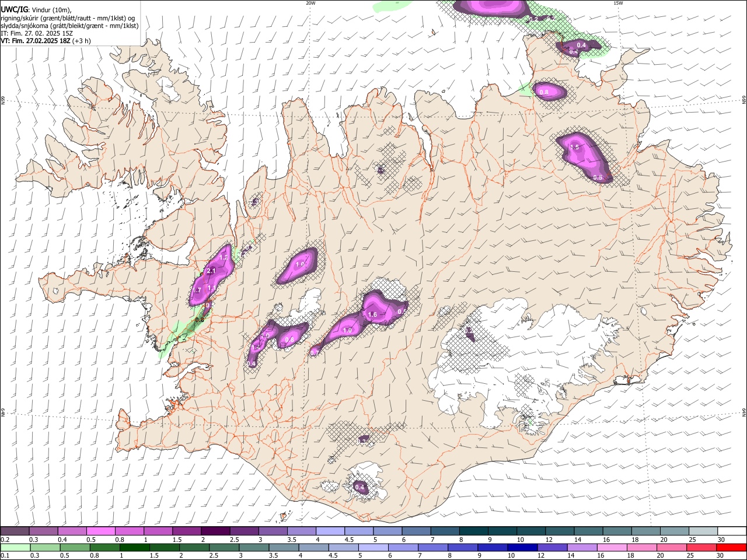This screenshot has width=747, height=560.
Task: Pick the upper legend swatch between 4 and 4.5
Action: click(330, 531)
